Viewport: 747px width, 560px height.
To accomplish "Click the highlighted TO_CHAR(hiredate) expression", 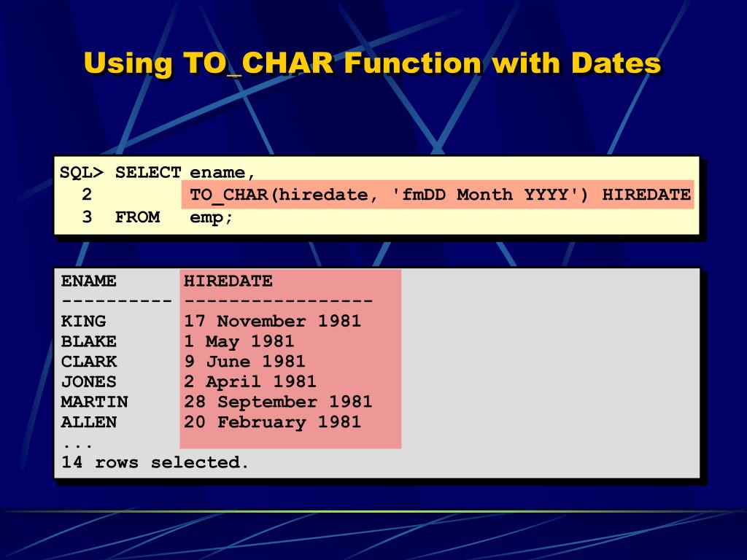I will click(438, 194).
